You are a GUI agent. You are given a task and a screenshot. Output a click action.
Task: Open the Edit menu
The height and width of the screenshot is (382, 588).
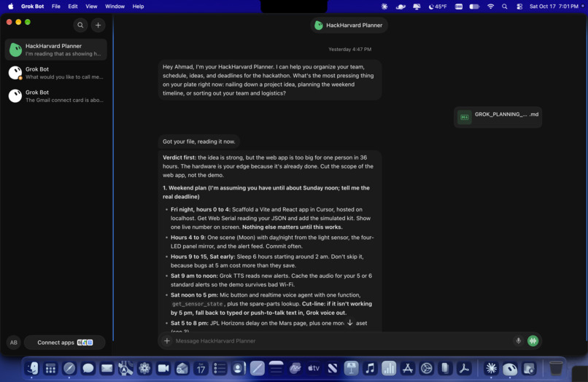[x=73, y=7]
